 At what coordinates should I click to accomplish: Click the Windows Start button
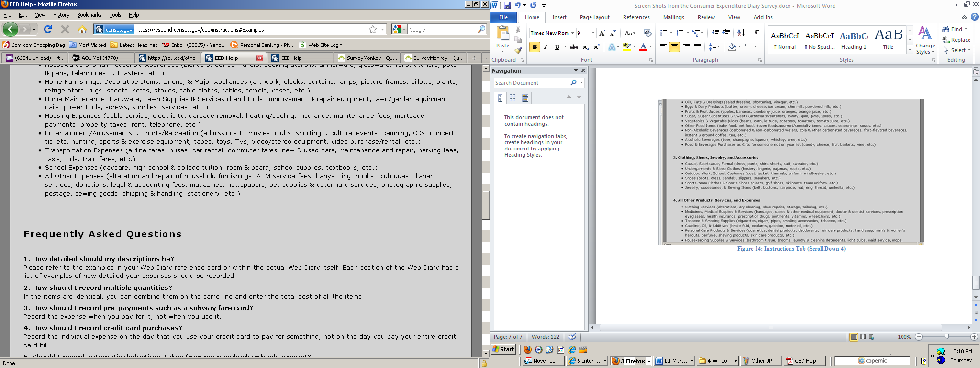pyautogui.click(x=503, y=349)
